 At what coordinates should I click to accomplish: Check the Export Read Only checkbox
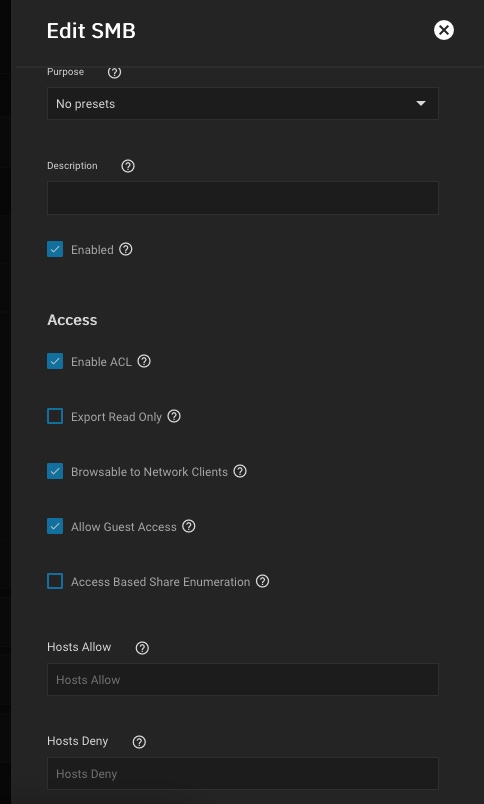pos(55,416)
